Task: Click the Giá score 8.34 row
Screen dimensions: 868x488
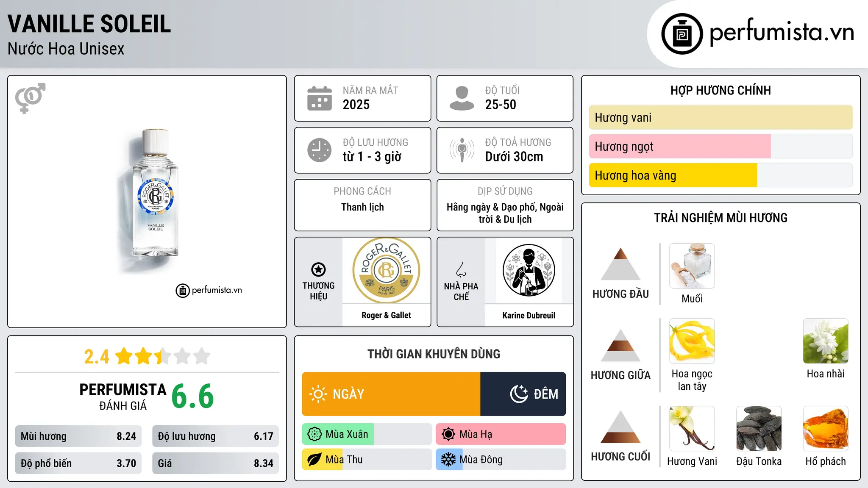Action: point(215,463)
